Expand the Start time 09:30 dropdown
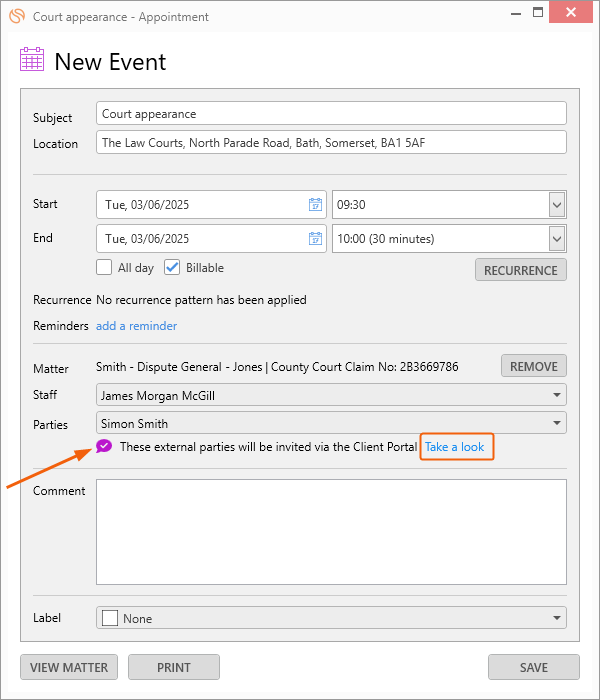Viewport: 600px width, 700px height. (557, 205)
